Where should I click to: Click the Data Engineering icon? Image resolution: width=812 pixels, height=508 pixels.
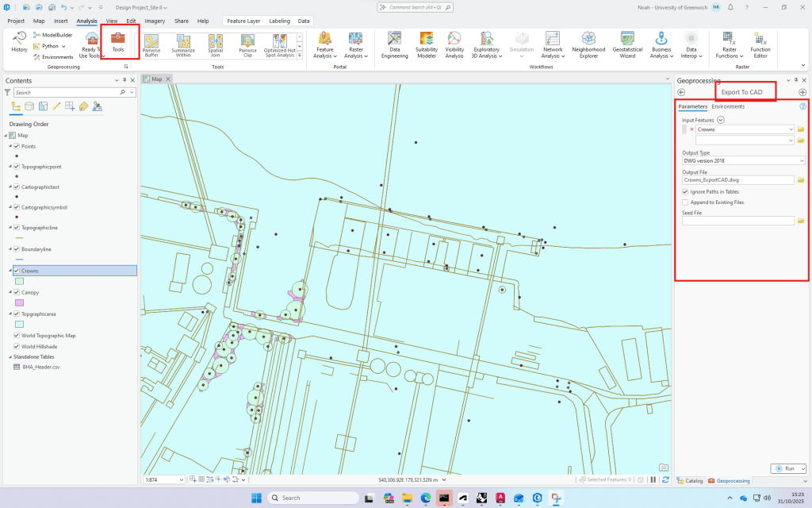[394, 45]
